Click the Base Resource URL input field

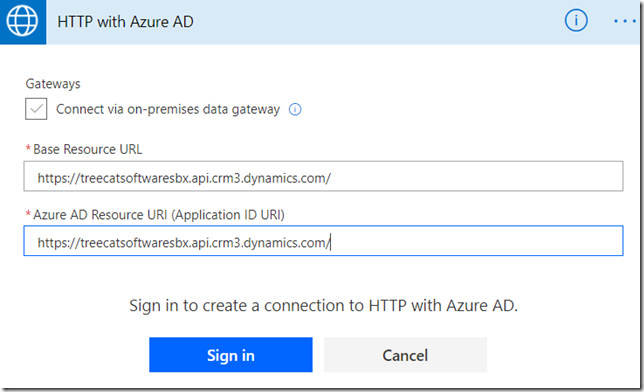[323, 176]
